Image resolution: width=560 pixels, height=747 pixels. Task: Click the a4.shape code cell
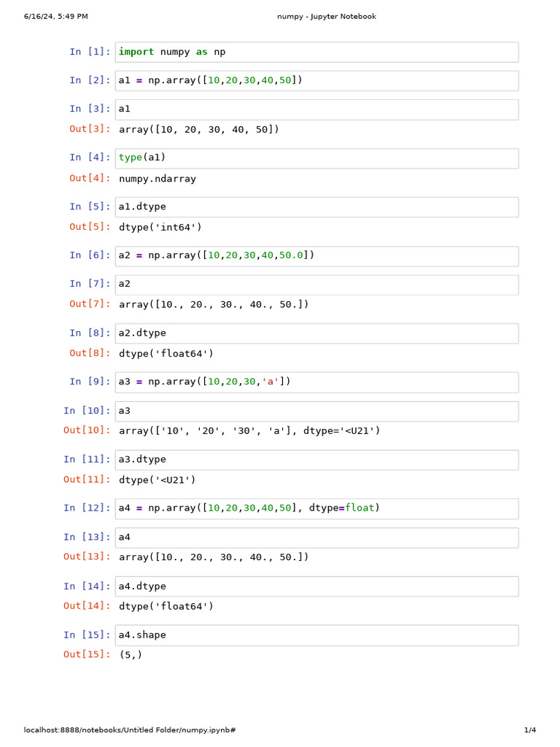click(316, 635)
